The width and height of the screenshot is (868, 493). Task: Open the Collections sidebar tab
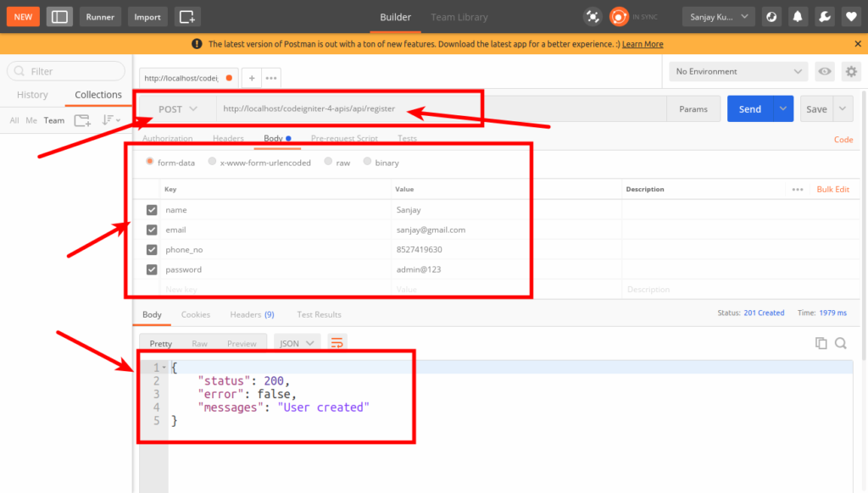[x=98, y=95]
